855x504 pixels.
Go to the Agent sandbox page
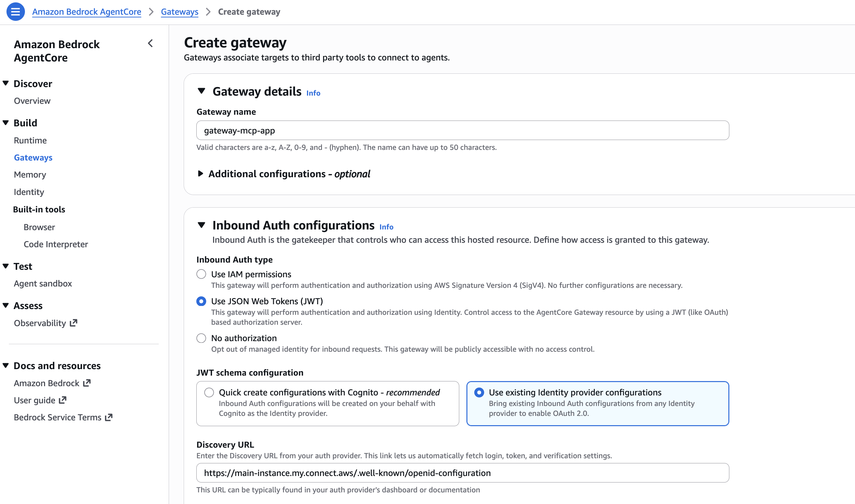click(x=43, y=283)
